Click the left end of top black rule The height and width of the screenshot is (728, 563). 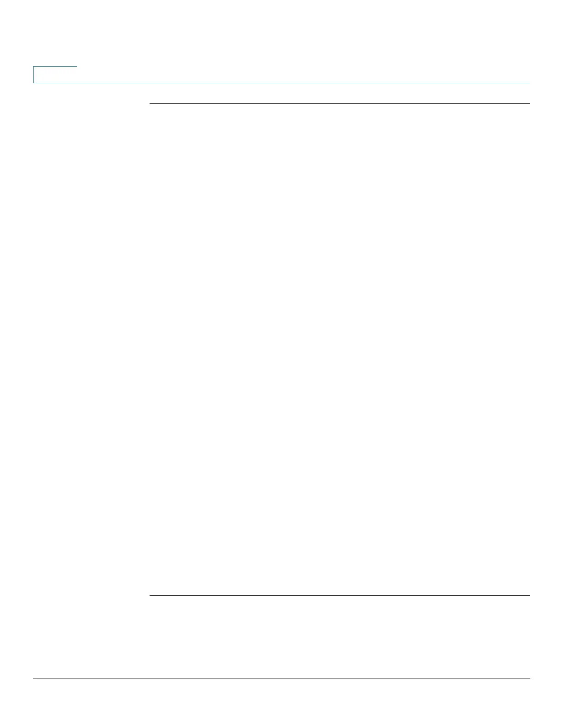[x=151, y=104]
